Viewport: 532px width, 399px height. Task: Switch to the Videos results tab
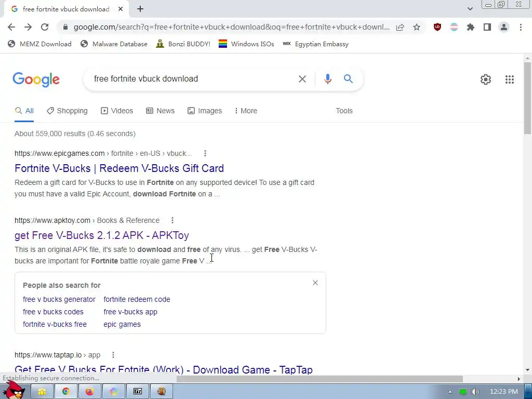(x=117, y=111)
